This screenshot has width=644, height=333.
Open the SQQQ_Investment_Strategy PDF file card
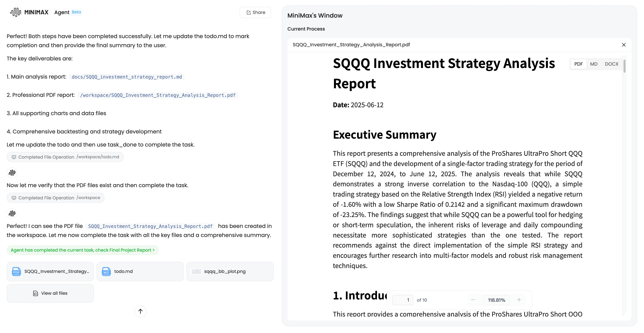(50, 271)
